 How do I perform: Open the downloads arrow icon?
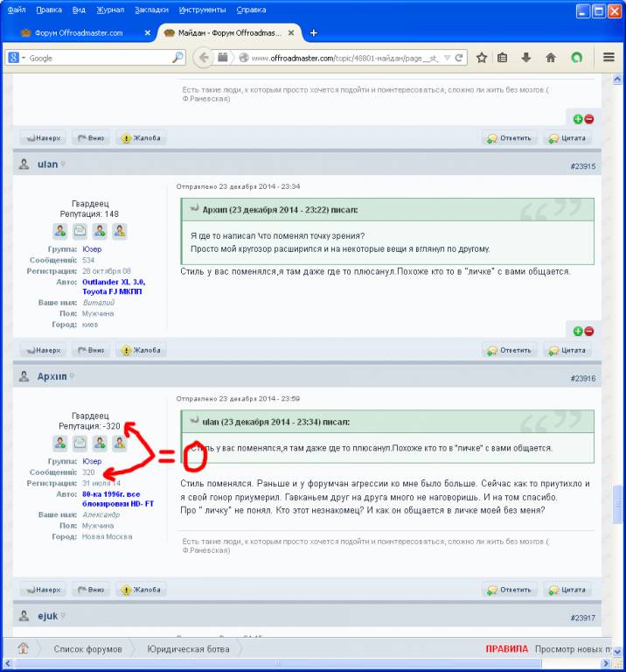coord(526,58)
